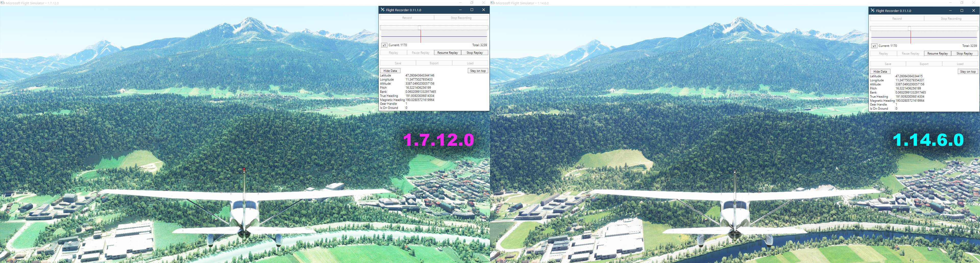Maximize the left Flight Recorder window

point(472,10)
